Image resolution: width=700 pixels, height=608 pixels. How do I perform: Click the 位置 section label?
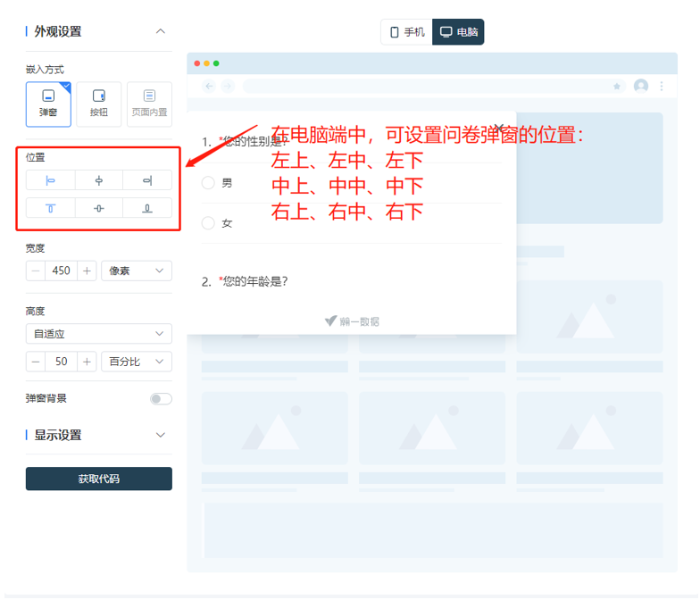(x=36, y=157)
